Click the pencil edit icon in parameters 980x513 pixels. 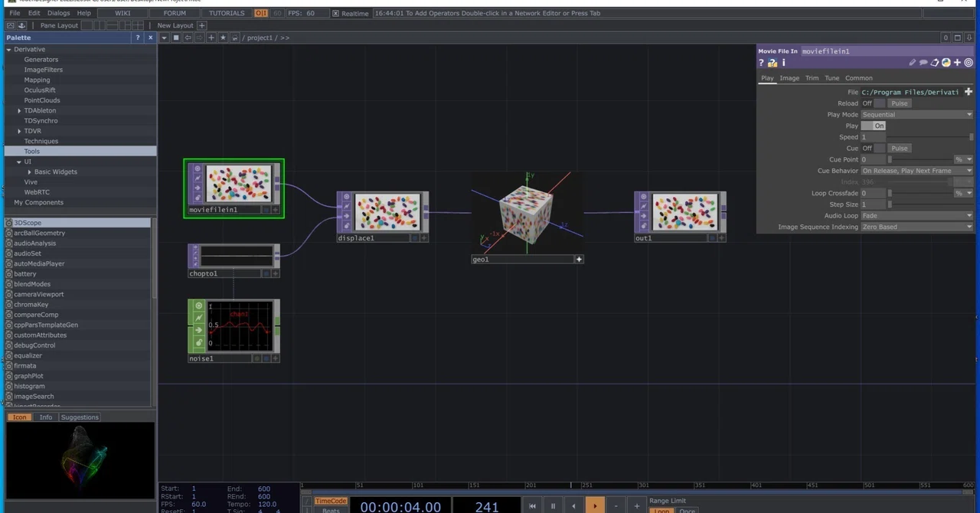point(913,63)
